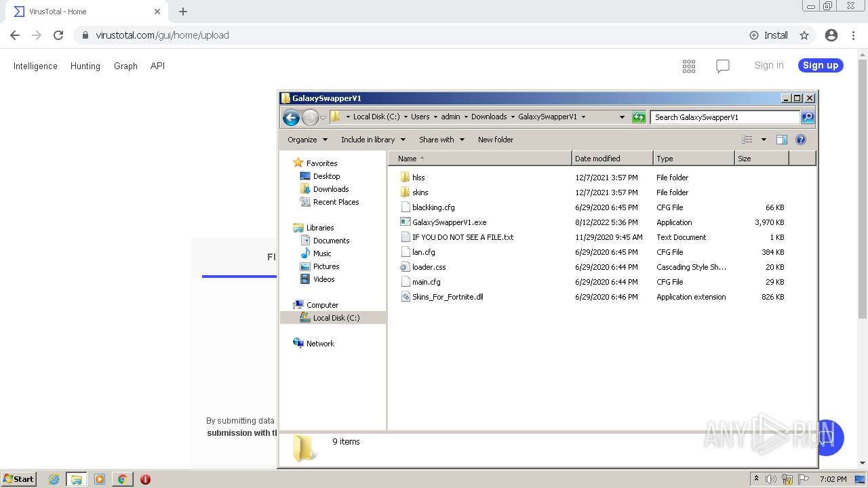Click the search magnifier in Explorer
868x488 pixels.
coord(808,117)
